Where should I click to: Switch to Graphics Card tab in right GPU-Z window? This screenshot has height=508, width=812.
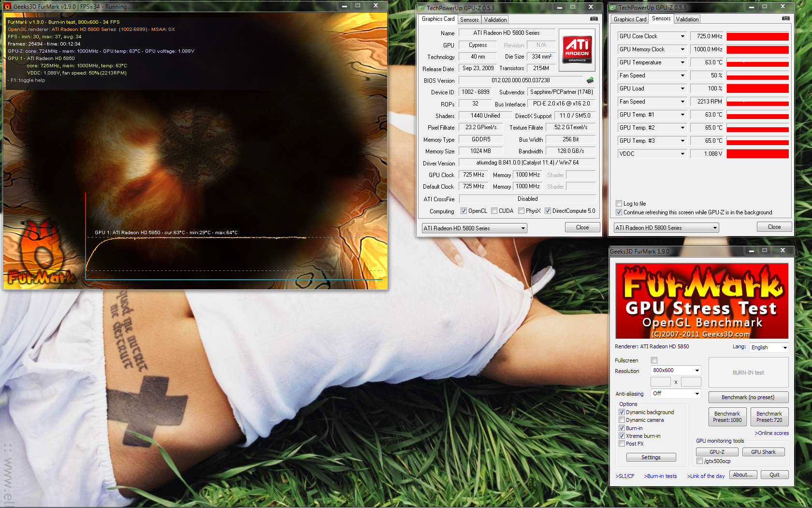coord(630,19)
